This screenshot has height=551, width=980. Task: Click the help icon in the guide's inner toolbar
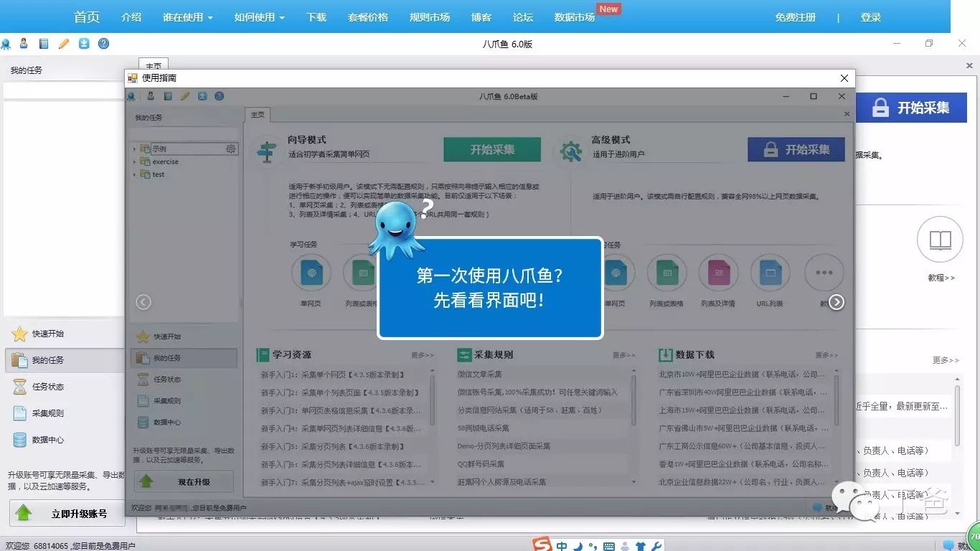coord(220,96)
